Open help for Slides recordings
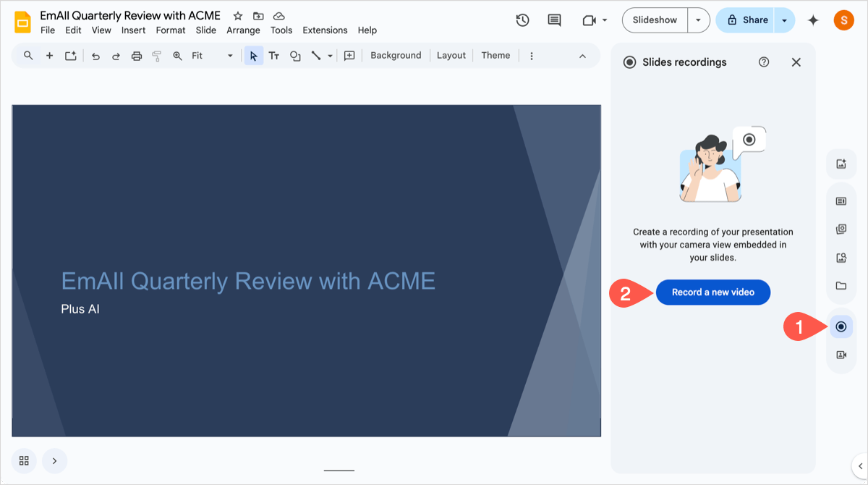 click(764, 62)
